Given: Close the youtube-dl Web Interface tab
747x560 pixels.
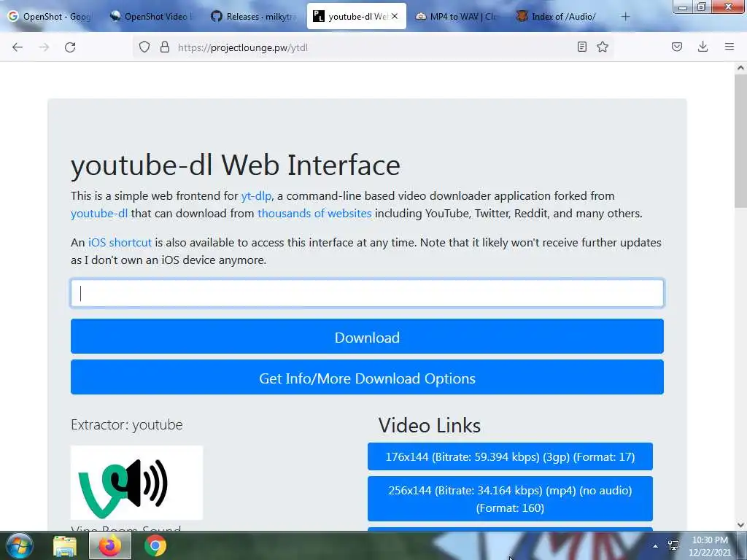Looking at the screenshot, I should coord(395,16).
